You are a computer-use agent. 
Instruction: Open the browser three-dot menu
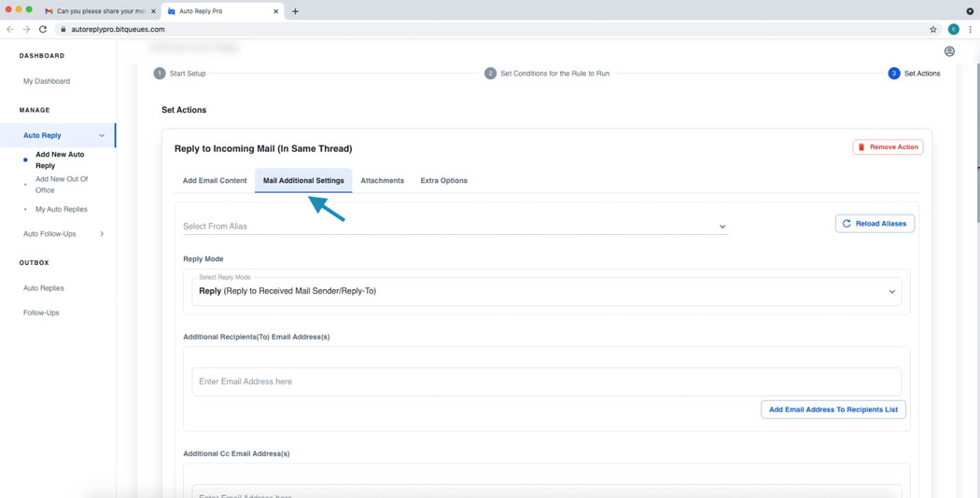[970, 29]
